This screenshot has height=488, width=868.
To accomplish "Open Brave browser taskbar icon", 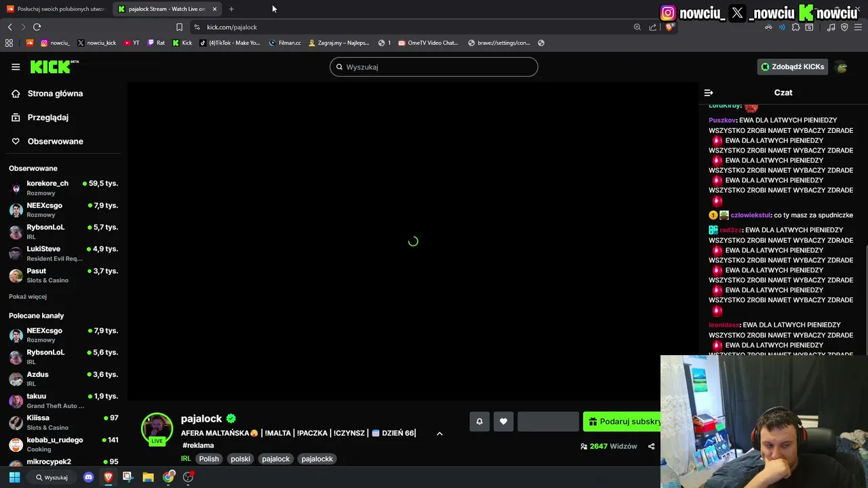I will click(x=108, y=477).
